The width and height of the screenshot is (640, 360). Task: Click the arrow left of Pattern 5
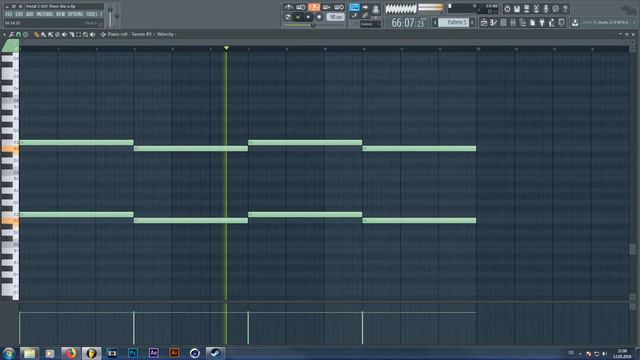(x=435, y=22)
